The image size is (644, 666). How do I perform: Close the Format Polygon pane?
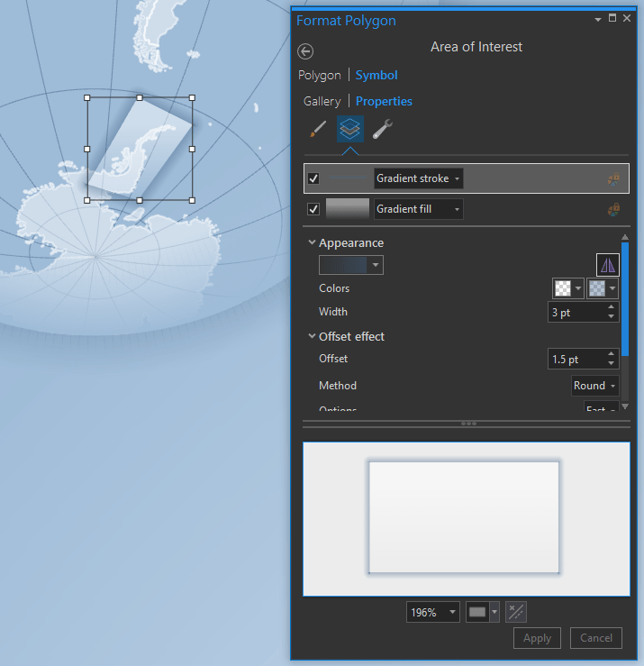coord(627,18)
